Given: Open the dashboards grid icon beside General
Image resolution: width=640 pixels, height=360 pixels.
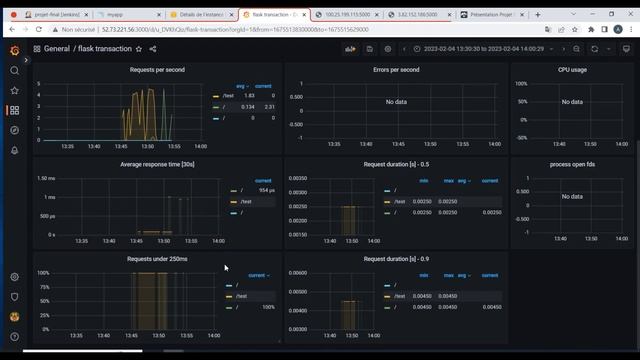Looking at the screenshot, I should click(37, 49).
